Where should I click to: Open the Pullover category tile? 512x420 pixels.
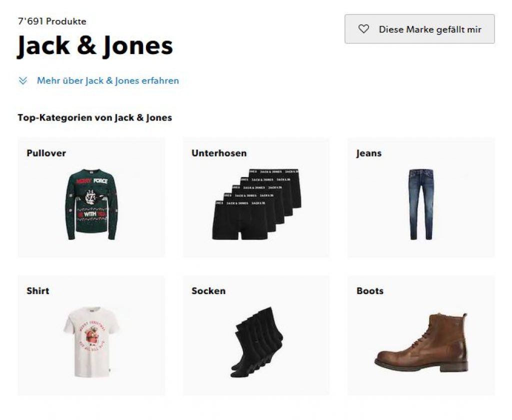point(91,197)
